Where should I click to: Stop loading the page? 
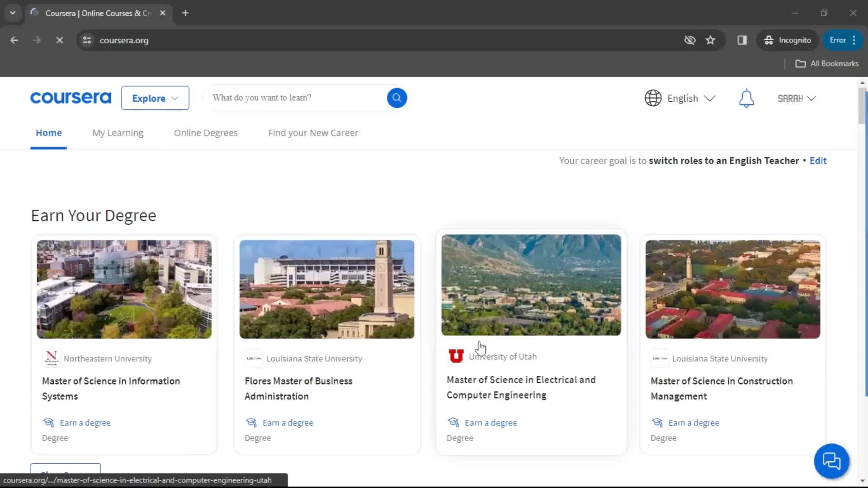(x=59, y=40)
